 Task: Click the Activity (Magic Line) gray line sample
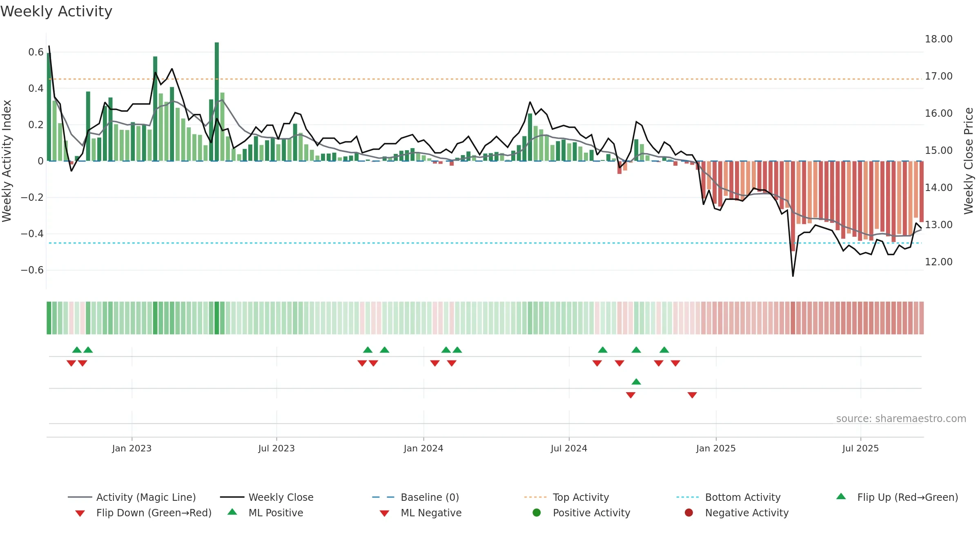coord(80,497)
